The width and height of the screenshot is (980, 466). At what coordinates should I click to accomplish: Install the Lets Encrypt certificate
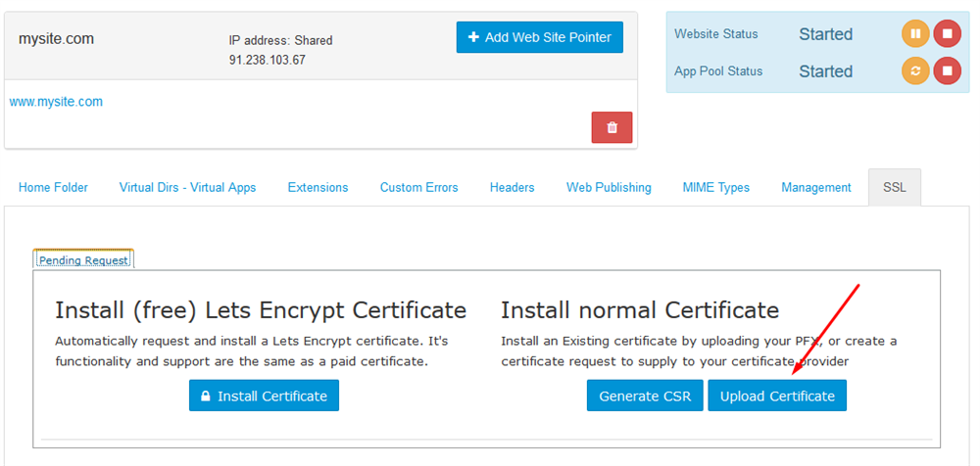tap(264, 396)
